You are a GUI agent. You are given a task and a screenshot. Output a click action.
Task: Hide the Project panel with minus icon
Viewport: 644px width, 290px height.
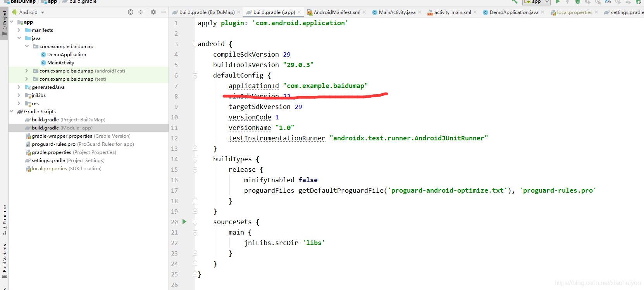pos(164,12)
